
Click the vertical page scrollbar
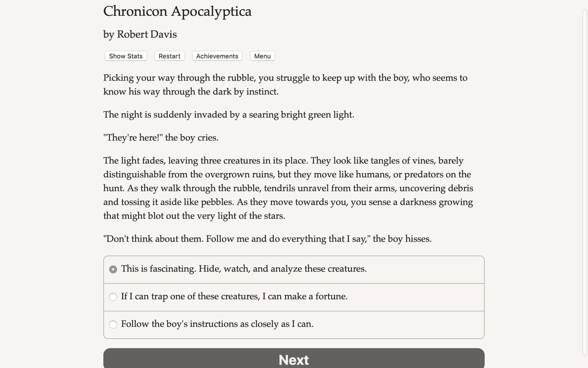(x=585, y=170)
